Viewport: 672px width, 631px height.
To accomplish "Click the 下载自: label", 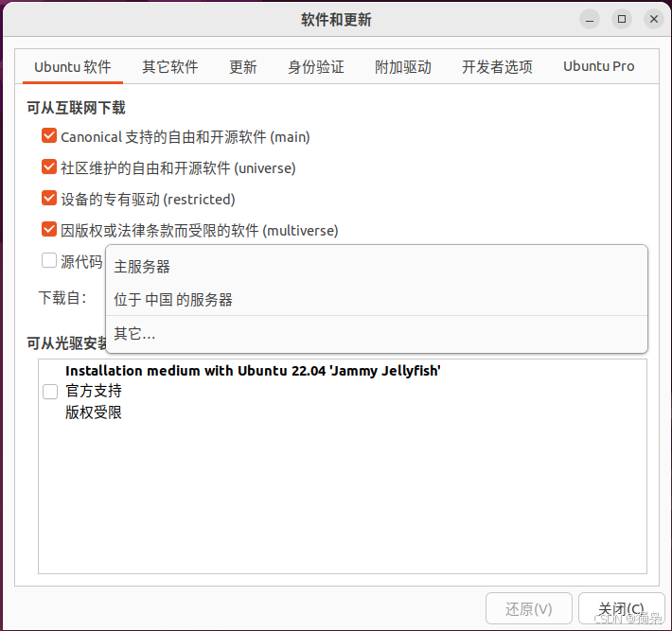I will pyautogui.click(x=62, y=298).
